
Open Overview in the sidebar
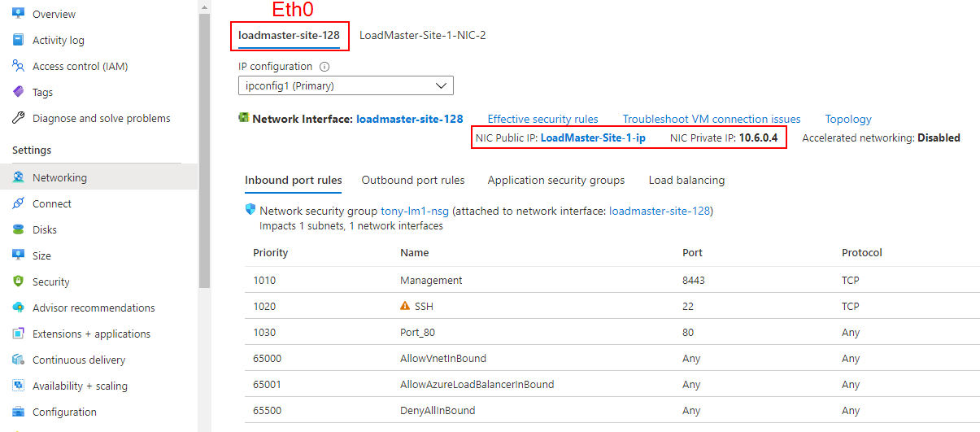[x=54, y=14]
